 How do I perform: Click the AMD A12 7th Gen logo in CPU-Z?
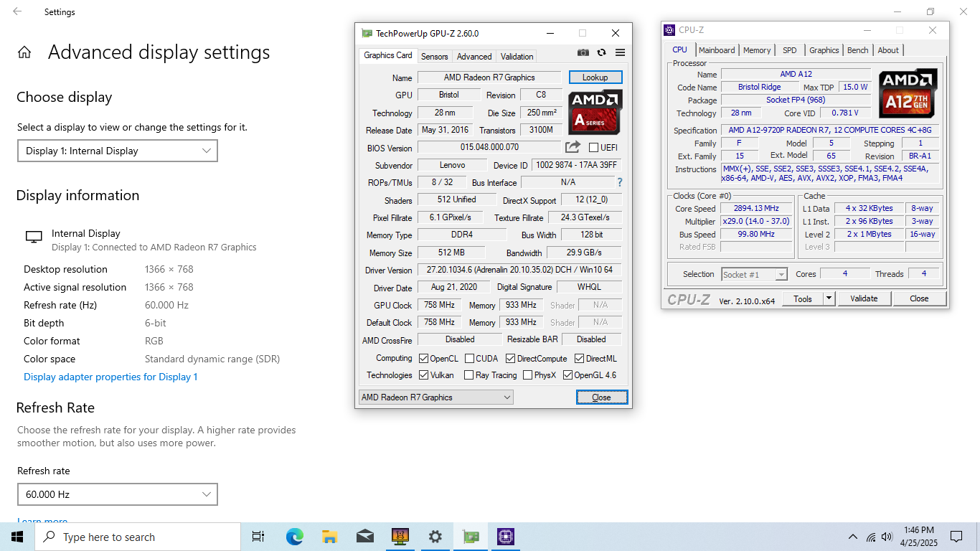908,93
